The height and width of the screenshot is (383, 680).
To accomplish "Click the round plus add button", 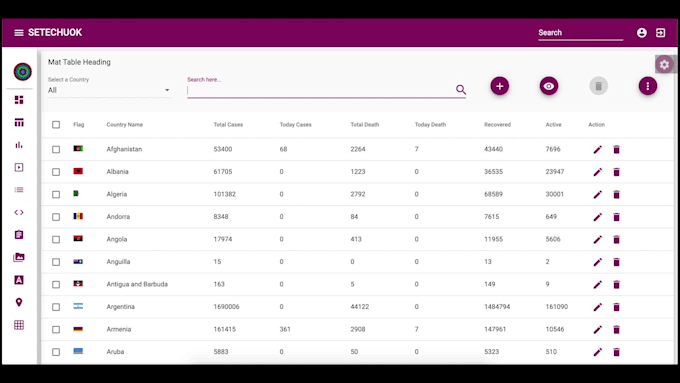I will pyautogui.click(x=500, y=86).
